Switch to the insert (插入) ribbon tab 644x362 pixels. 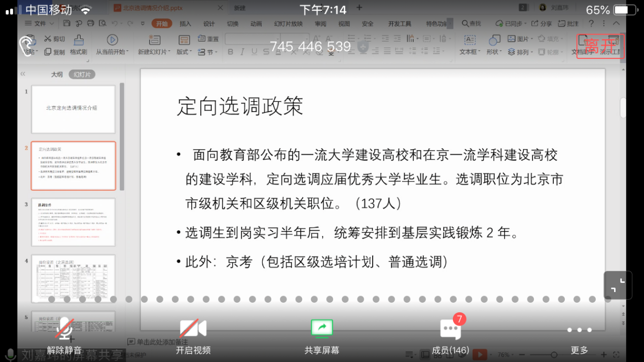pyautogui.click(x=185, y=24)
